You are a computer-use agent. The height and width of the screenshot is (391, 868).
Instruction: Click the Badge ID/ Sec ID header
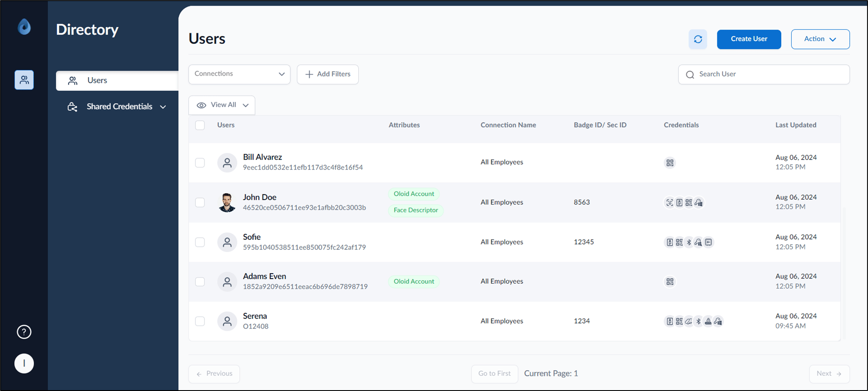tap(600, 125)
